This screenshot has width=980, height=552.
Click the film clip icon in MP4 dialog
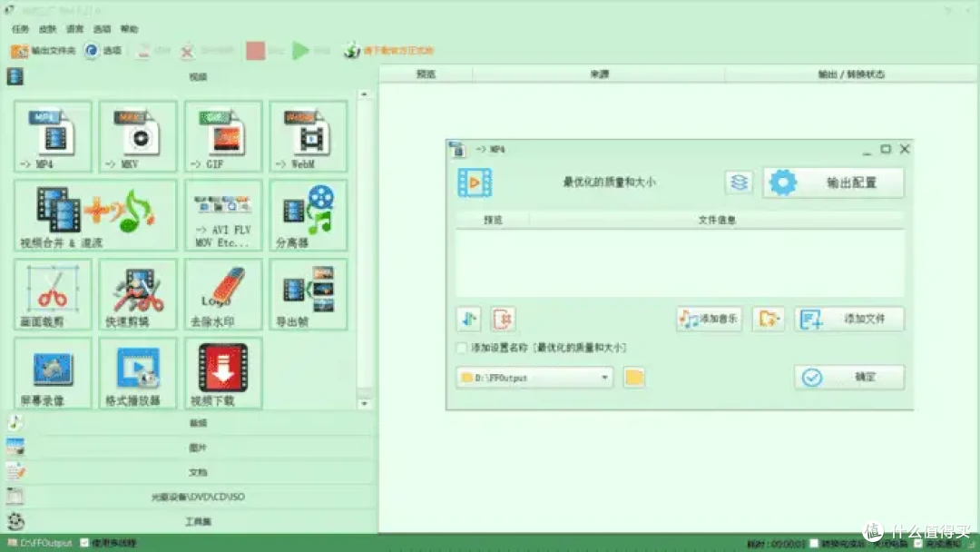475,182
